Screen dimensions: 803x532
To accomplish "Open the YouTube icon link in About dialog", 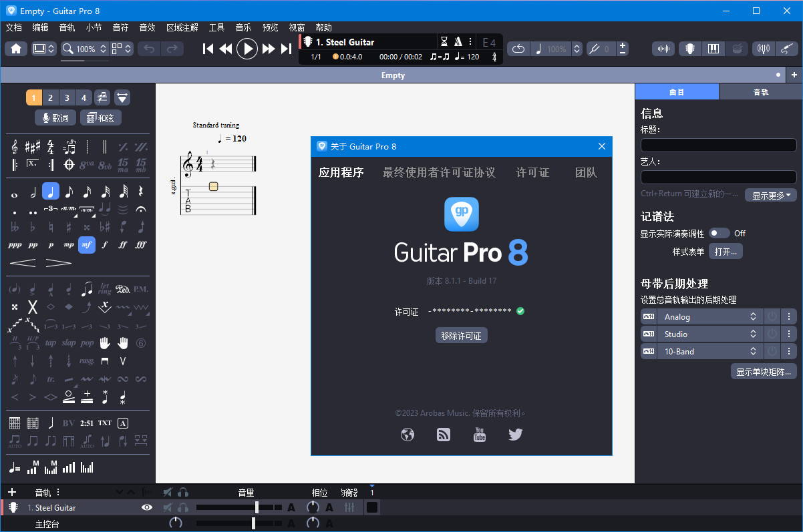I will click(480, 435).
